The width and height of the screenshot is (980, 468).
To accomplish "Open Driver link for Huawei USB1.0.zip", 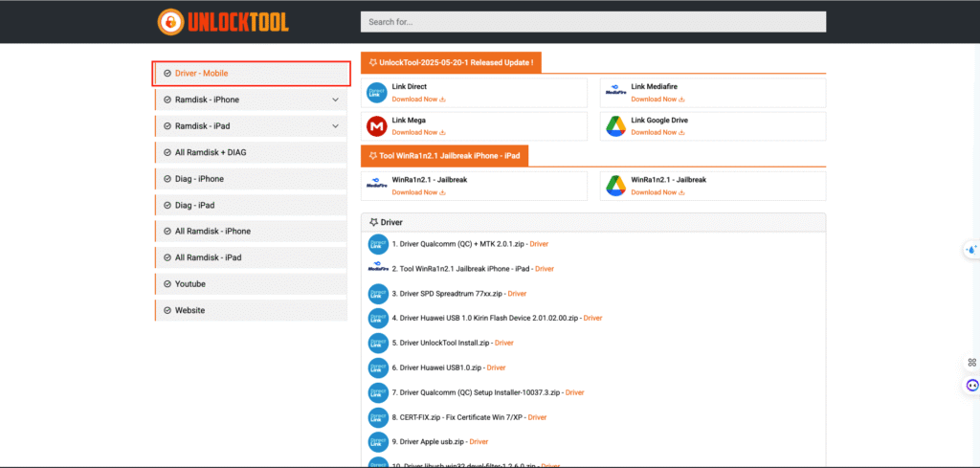I will click(x=497, y=368).
